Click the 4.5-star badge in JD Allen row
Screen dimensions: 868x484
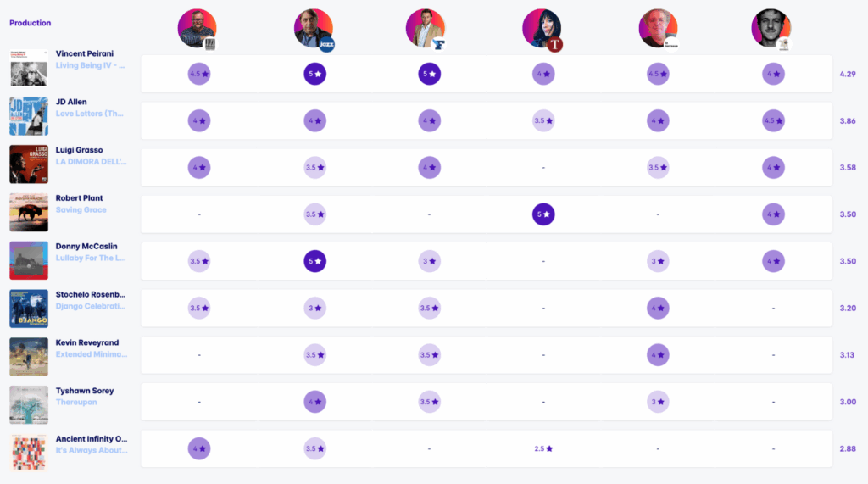(773, 121)
